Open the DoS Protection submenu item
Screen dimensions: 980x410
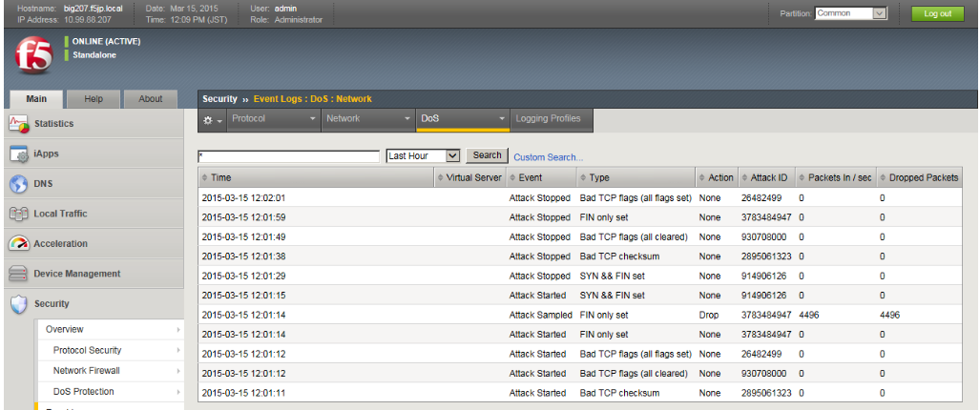(x=110, y=392)
